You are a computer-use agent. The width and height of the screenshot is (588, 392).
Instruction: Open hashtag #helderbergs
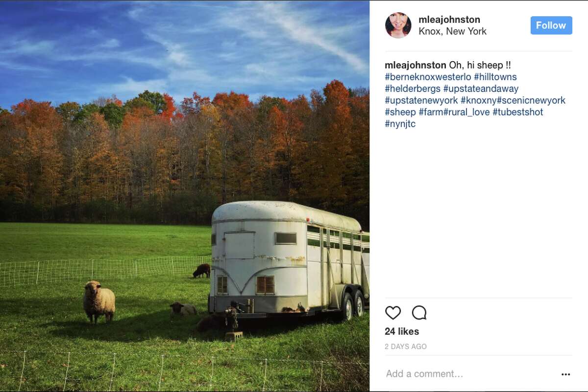coord(413,89)
